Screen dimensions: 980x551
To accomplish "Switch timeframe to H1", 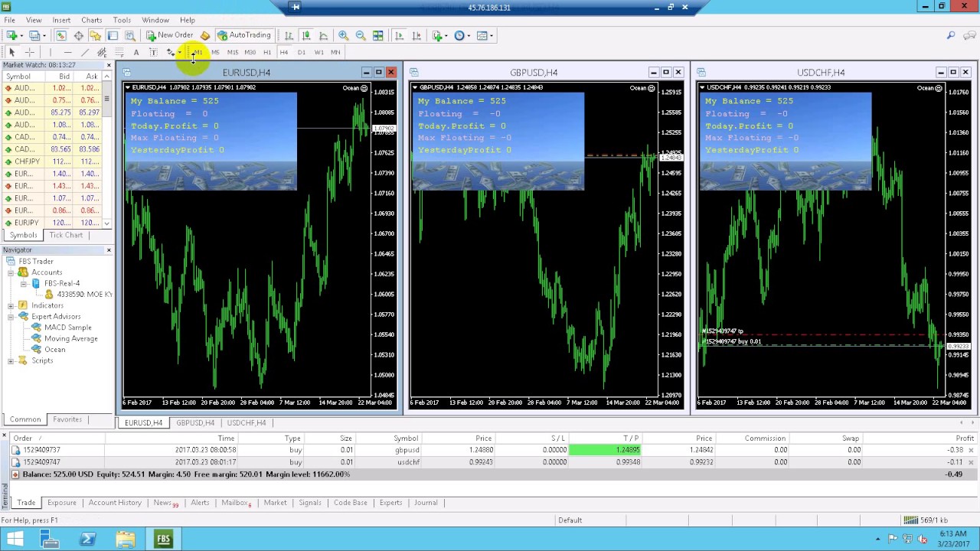I will pyautogui.click(x=267, y=52).
